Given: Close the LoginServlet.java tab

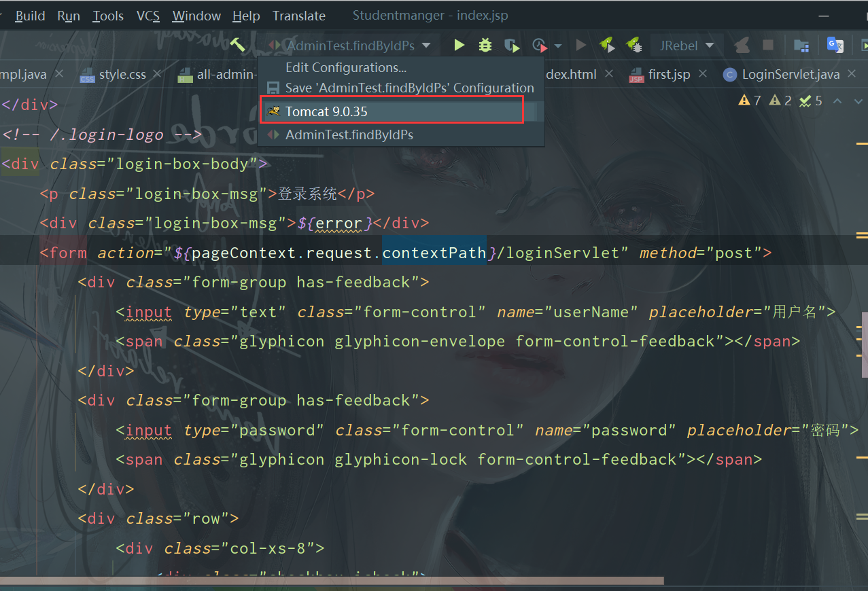Looking at the screenshot, I should click(x=853, y=73).
